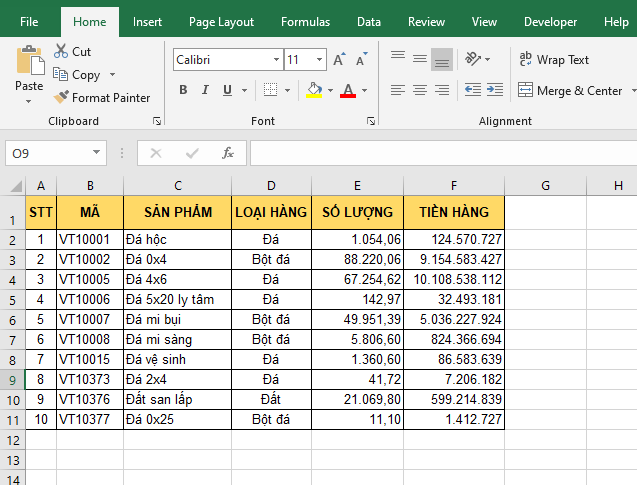Apply the yellow Fill Color swatch
Viewport: 637px width, 485px height.
point(314,91)
